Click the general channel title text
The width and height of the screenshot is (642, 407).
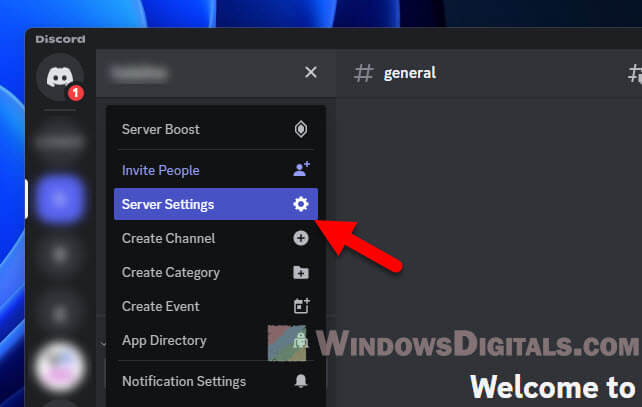[410, 73]
